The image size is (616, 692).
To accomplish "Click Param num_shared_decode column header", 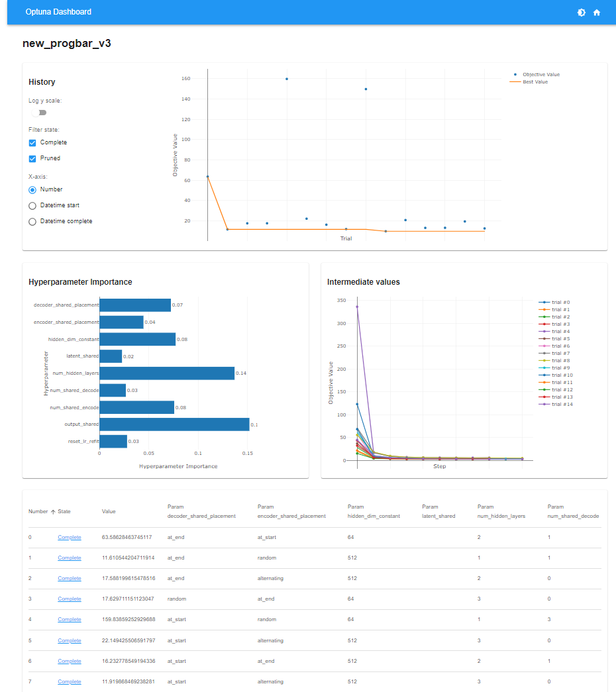I will [x=573, y=511].
